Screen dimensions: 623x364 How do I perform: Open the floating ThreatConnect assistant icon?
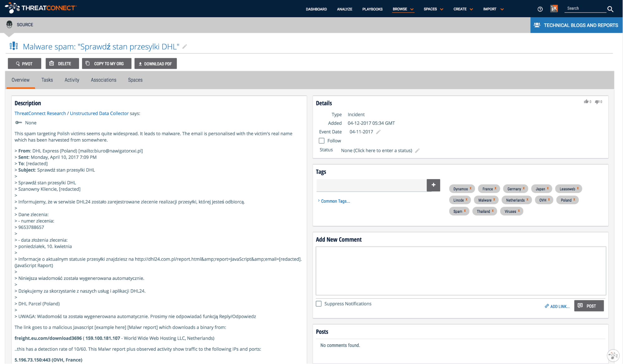click(613, 355)
